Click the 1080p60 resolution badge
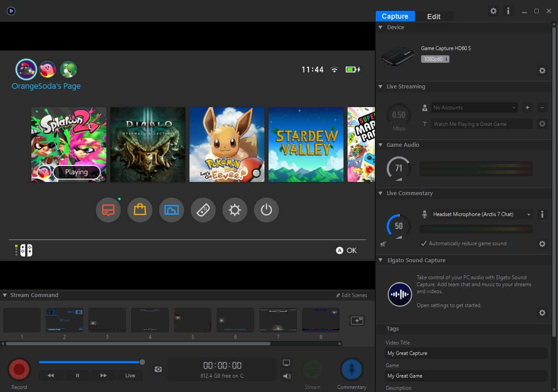This screenshot has height=392, width=558. [x=435, y=59]
